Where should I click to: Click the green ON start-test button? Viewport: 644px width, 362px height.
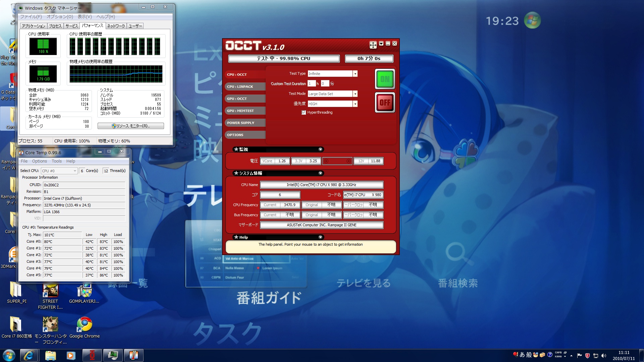point(385,79)
